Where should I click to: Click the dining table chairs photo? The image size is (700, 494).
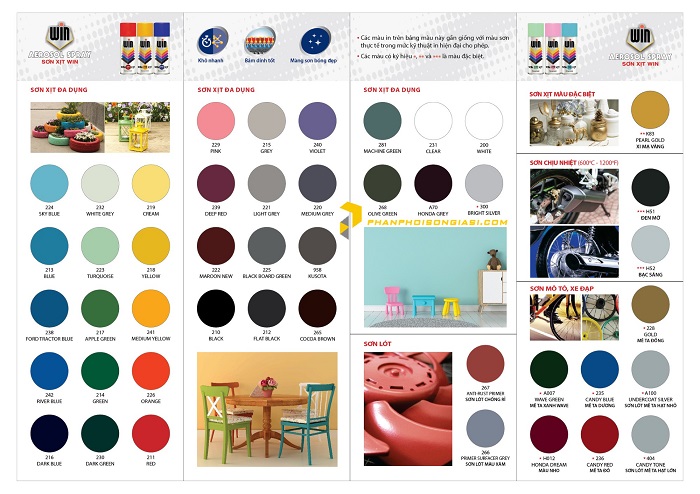pyautogui.click(x=267, y=410)
